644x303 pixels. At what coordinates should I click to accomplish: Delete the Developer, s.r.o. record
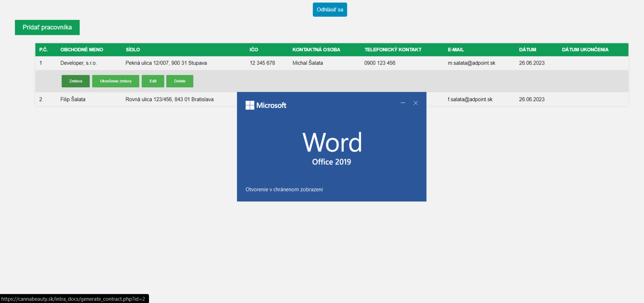click(x=180, y=81)
